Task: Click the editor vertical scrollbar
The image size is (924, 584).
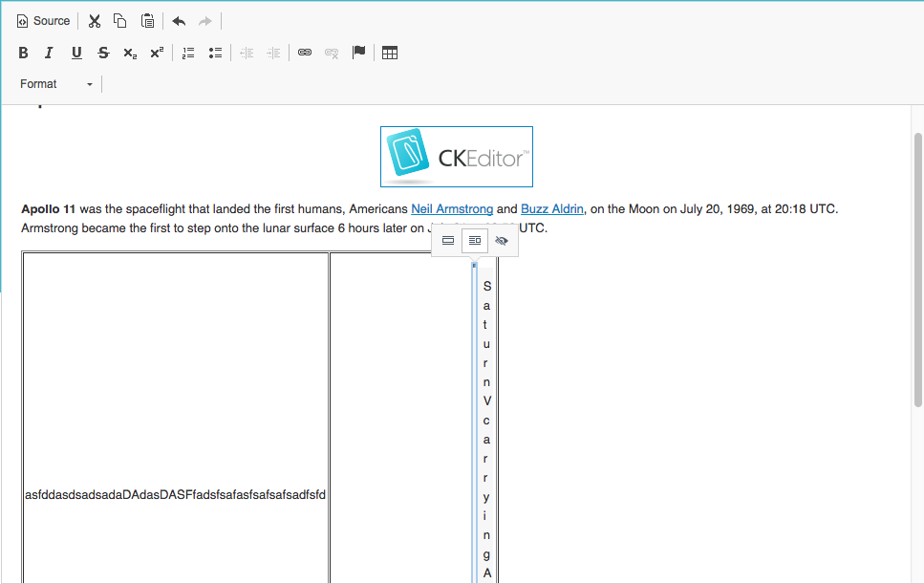Action: [917, 270]
